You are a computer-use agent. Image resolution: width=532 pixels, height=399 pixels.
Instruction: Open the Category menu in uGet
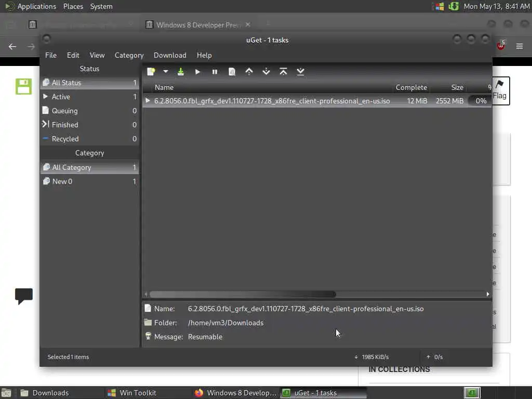pyautogui.click(x=129, y=55)
